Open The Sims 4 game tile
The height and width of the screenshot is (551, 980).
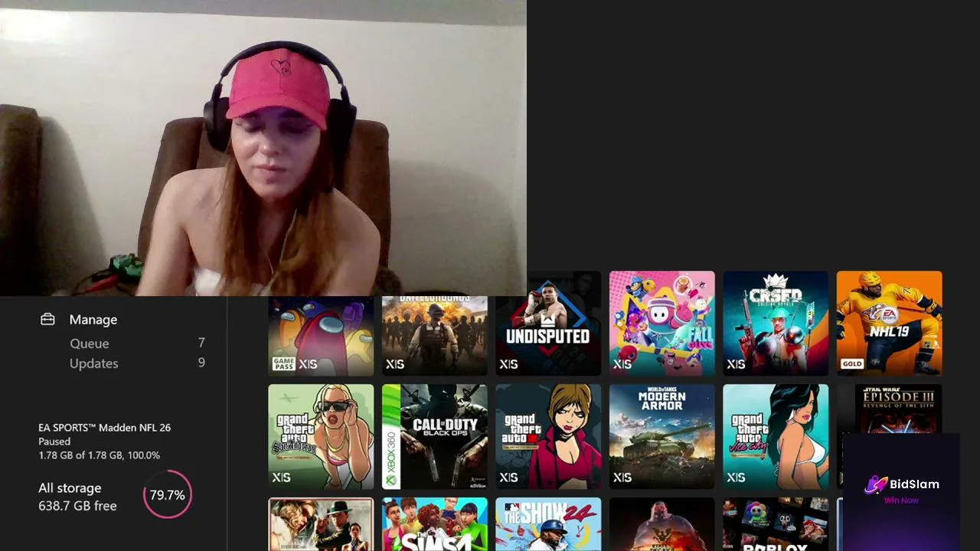click(434, 524)
